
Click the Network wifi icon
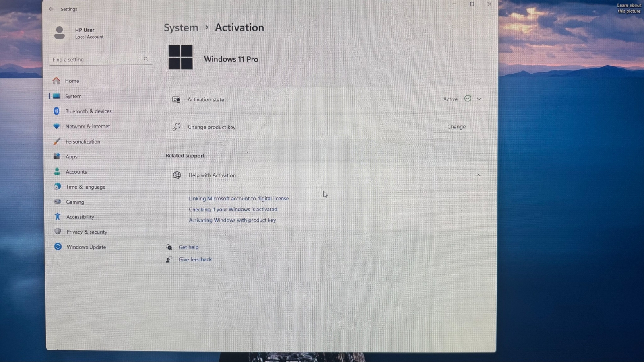click(56, 126)
